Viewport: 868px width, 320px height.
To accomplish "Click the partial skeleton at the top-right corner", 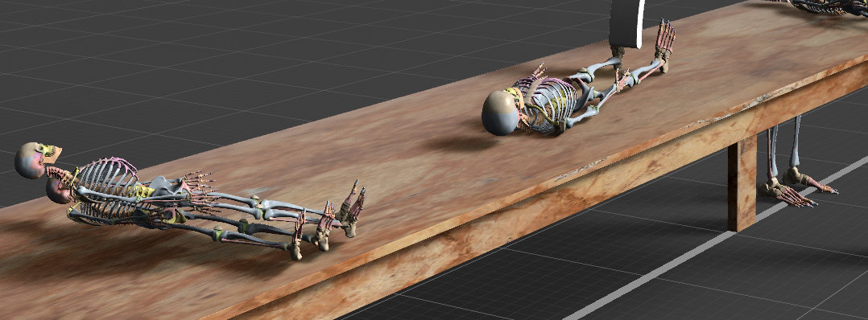I will (x=827, y=7).
